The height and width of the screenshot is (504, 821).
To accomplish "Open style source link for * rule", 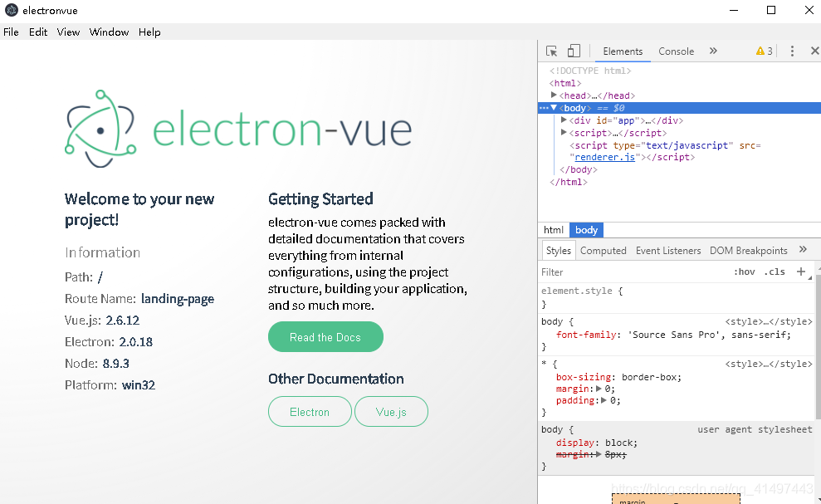I will (769, 364).
